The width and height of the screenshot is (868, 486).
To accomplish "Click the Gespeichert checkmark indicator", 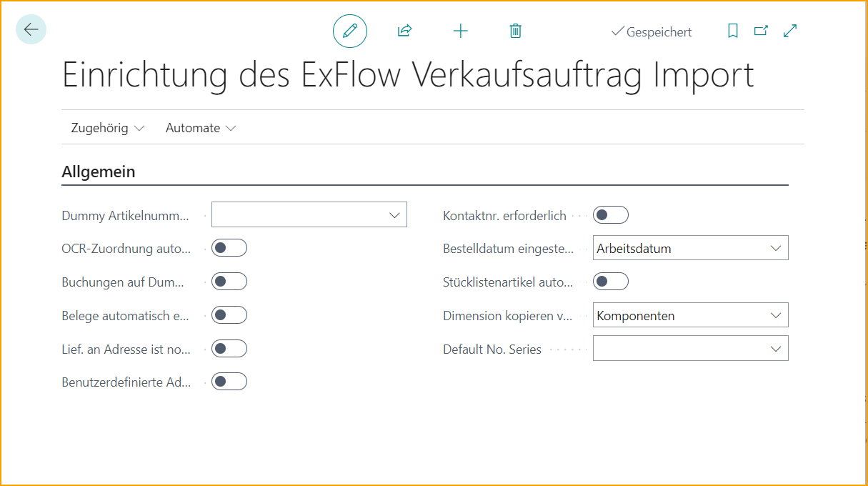I will click(651, 31).
